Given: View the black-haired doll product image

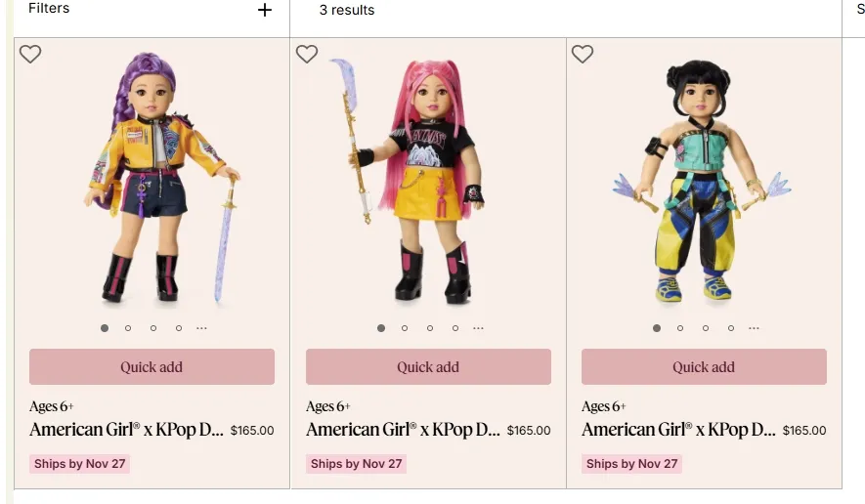Looking at the screenshot, I should 702,181.
